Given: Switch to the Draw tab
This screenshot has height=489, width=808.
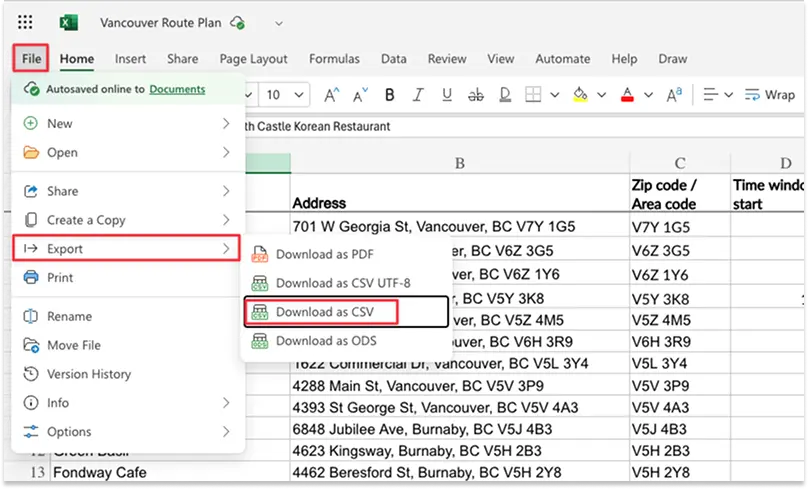Looking at the screenshot, I should click(672, 59).
